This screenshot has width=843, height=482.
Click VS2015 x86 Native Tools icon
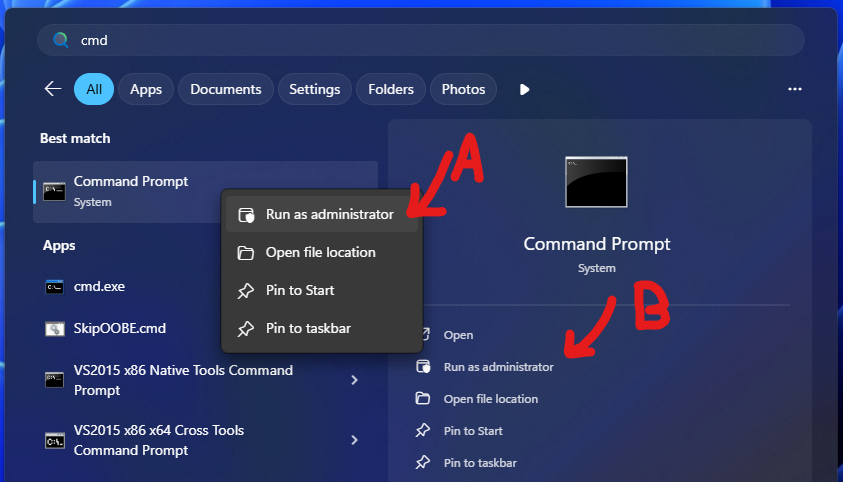pos(54,380)
